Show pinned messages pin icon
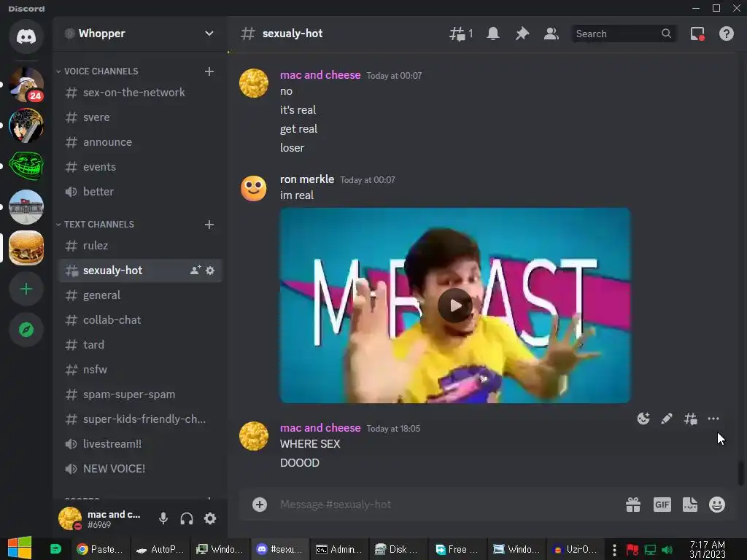The image size is (747, 560). tap(522, 34)
